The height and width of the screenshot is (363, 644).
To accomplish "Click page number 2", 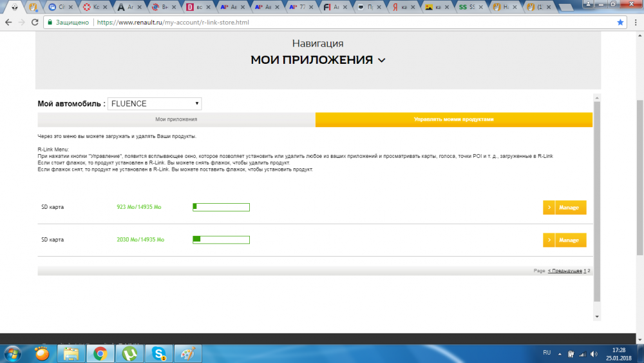I will coord(589,271).
